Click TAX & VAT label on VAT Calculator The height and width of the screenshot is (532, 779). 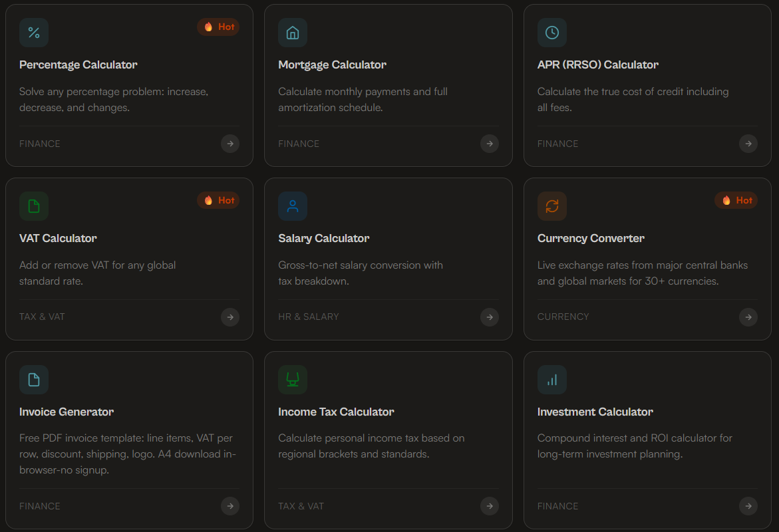pyautogui.click(x=42, y=317)
